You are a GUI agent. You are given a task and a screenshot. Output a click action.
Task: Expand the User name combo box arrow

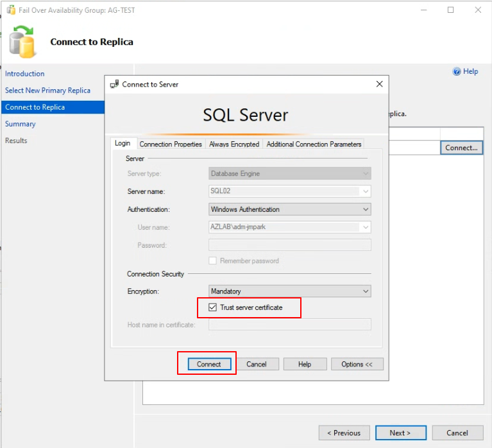click(366, 227)
